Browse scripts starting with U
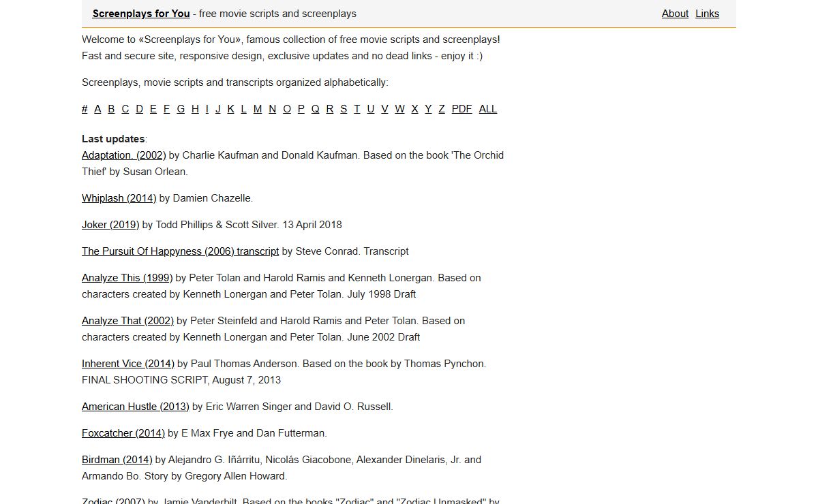 pos(370,109)
